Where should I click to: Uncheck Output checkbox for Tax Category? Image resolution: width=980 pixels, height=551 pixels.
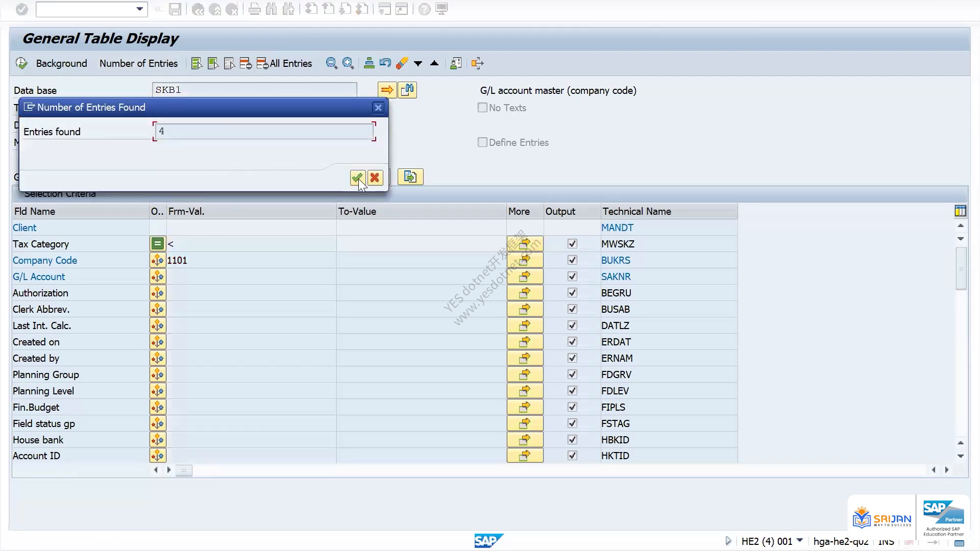click(572, 244)
